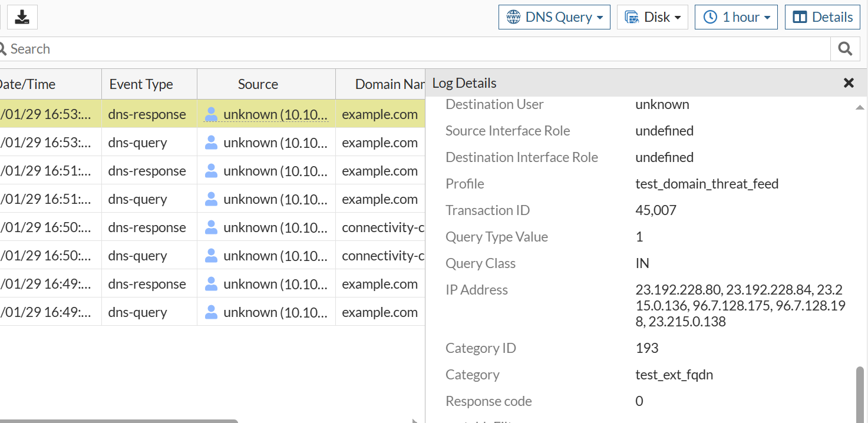Click example.com in highlighted 16:53 row

tap(379, 114)
